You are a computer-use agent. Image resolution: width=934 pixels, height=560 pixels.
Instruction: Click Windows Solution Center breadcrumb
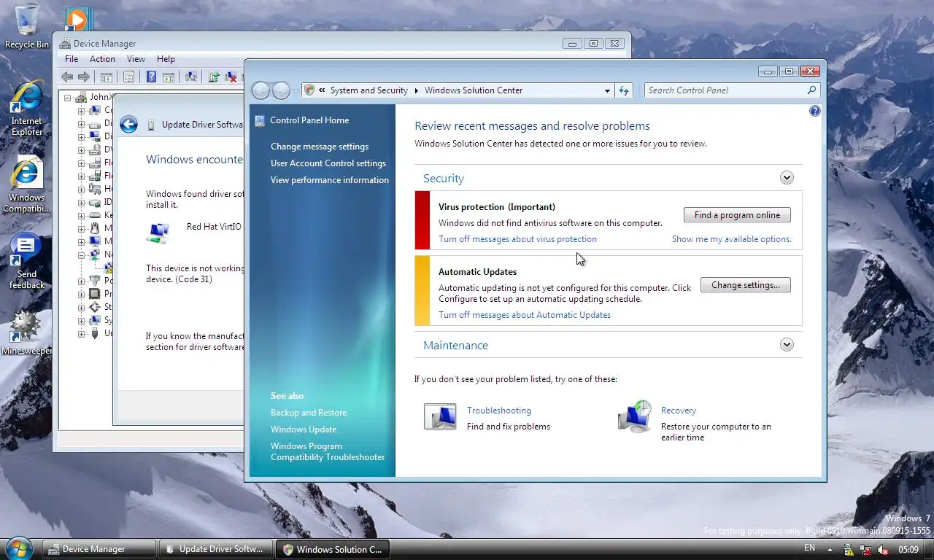coord(474,90)
